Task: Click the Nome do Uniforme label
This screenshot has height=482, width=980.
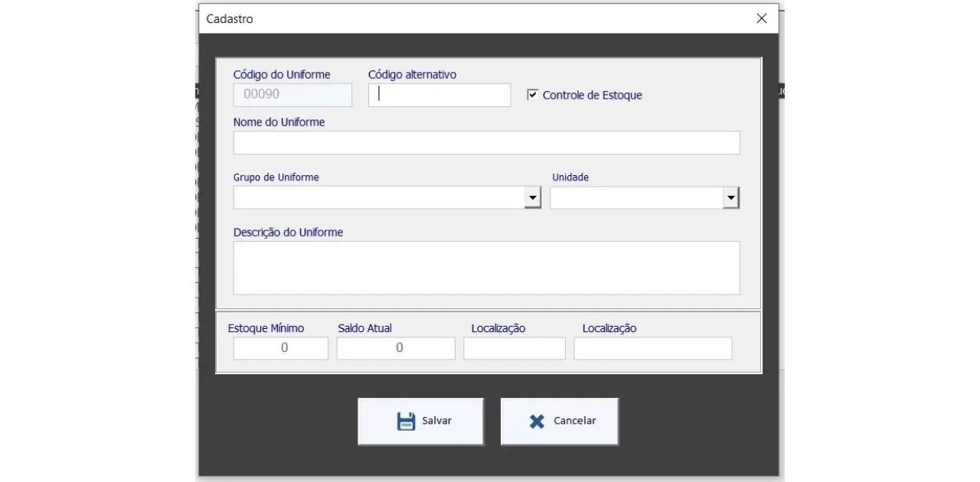Action: 279,122
